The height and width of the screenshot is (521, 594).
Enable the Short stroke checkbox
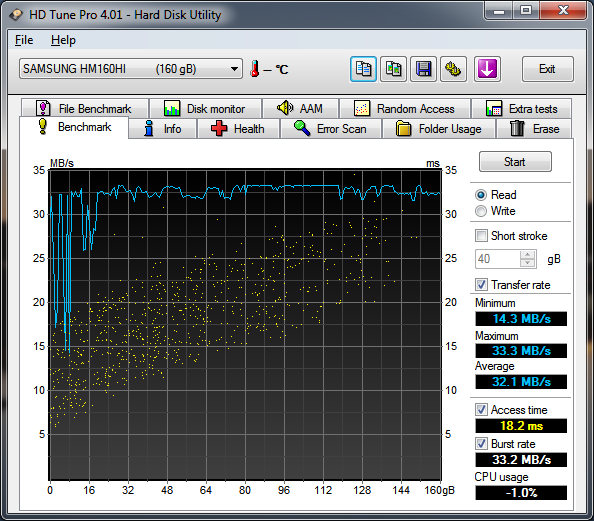(x=481, y=236)
